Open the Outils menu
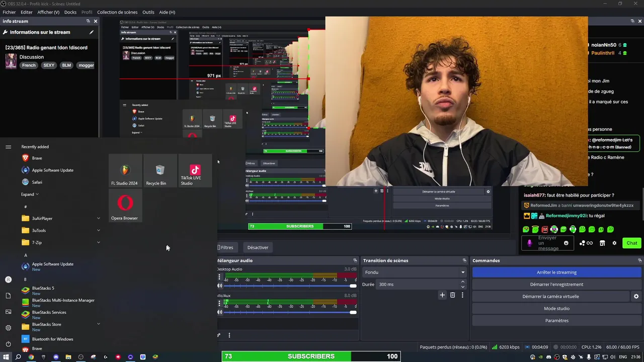This screenshot has height=362, width=644. [x=148, y=12]
